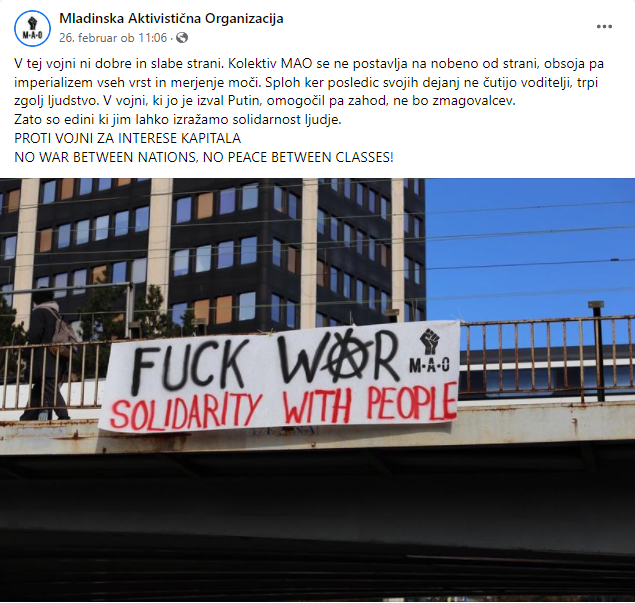Click the pedestrian with backpack in photo
The width and height of the screenshot is (635, 603).
point(47,354)
